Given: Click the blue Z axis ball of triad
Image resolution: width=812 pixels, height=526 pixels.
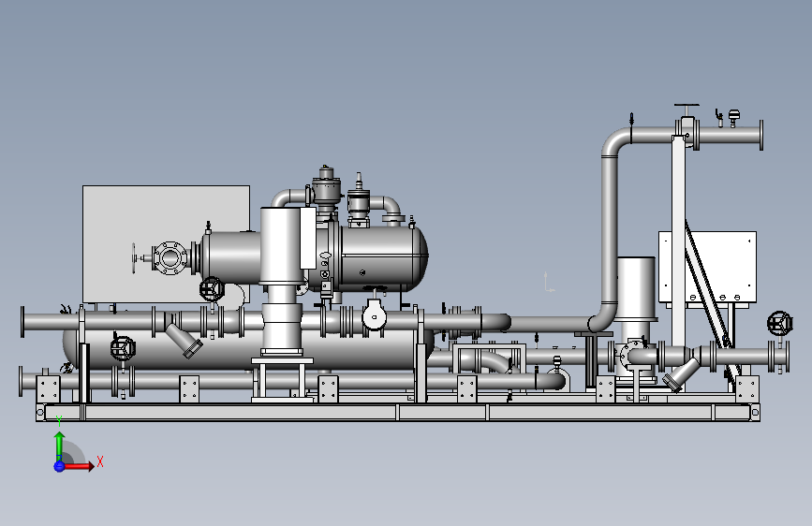Looking at the screenshot, I should tap(59, 466).
